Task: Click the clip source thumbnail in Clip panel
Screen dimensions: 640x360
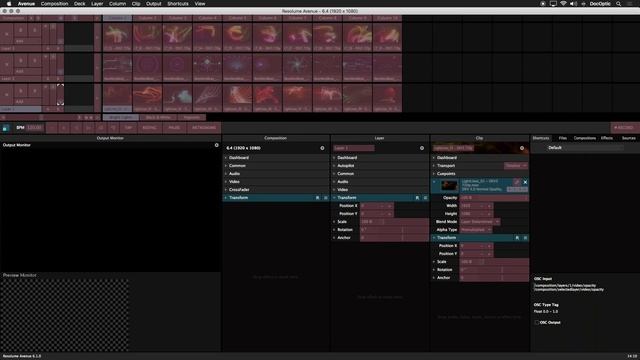Action: tap(449, 186)
